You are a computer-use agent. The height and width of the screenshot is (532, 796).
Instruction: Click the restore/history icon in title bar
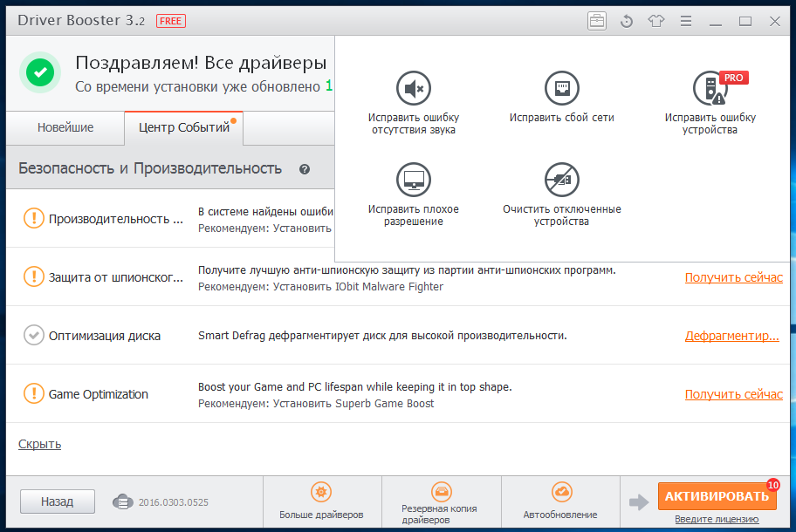(627, 21)
